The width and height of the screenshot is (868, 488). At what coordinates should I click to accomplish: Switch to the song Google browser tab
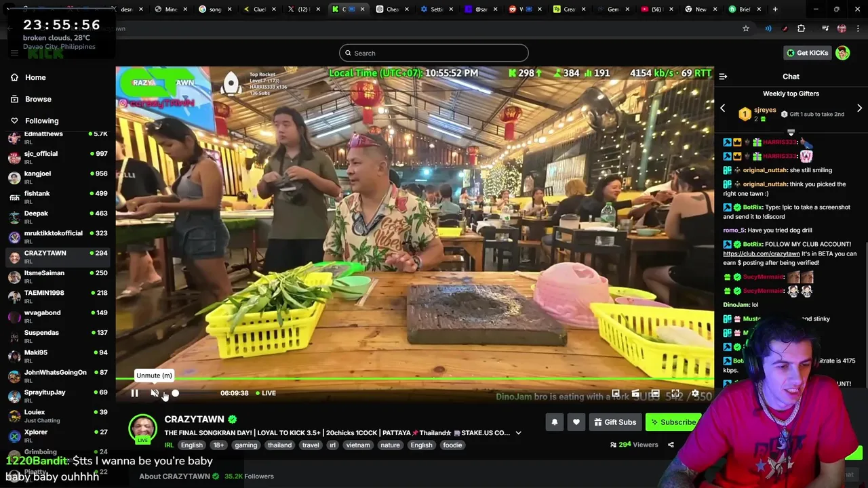214,9
